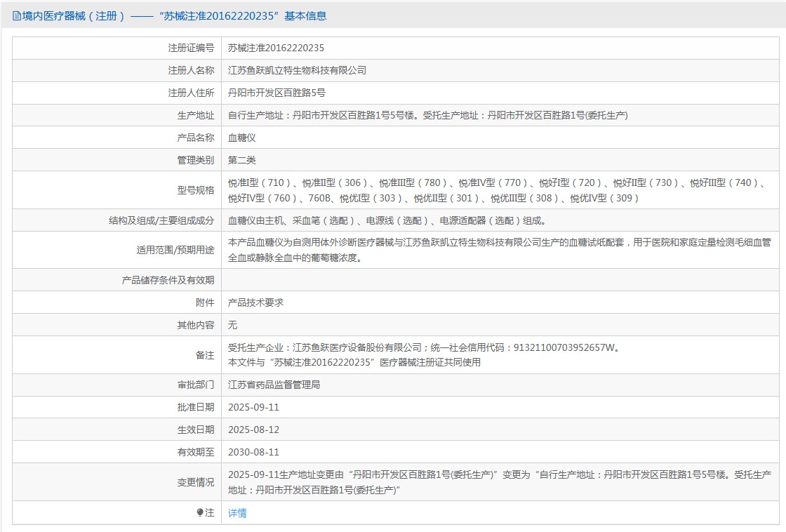Image resolution: width=786 pixels, height=532 pixels.
Task: Click the lightbulb icon beside 注
Action: (200, 512)
